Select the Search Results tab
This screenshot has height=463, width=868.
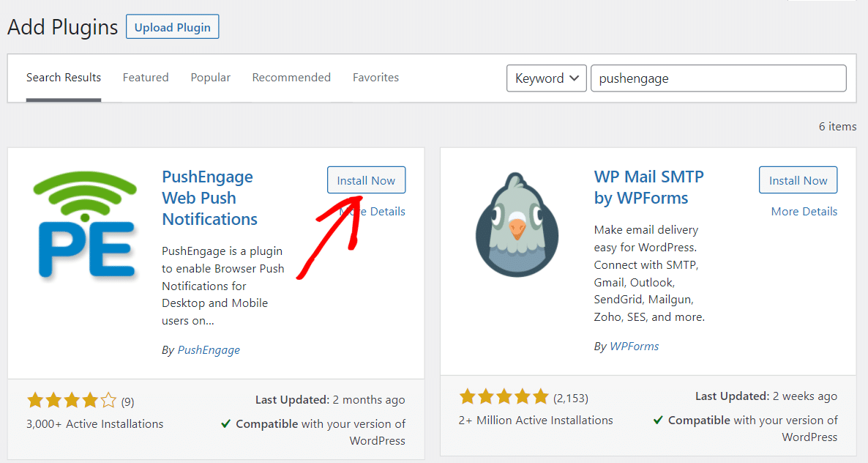point(64,78)
